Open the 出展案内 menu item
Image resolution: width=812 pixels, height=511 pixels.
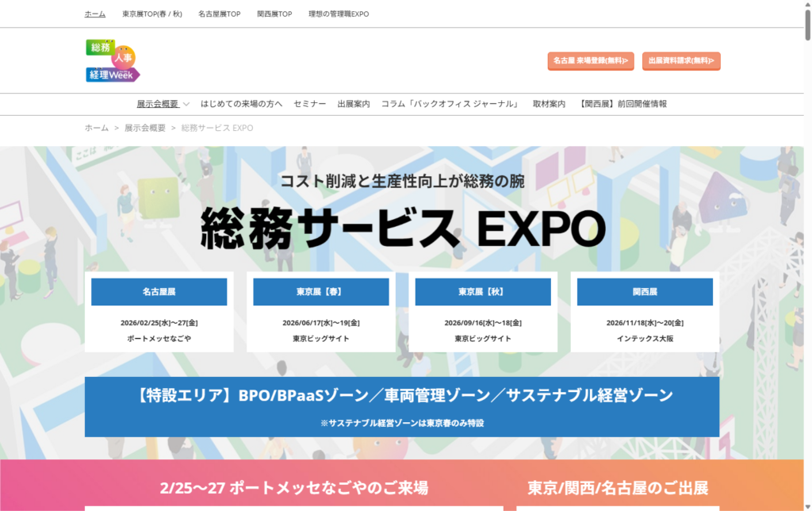353,104
